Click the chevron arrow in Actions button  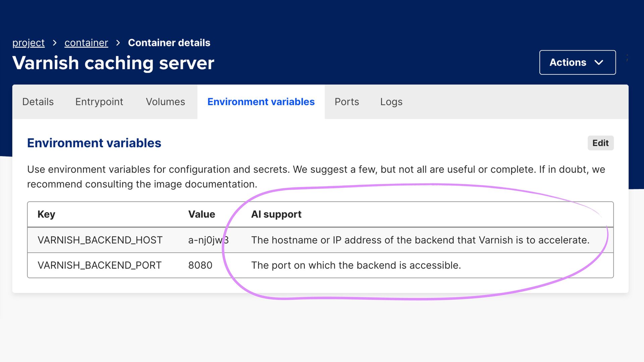(599, 63)
